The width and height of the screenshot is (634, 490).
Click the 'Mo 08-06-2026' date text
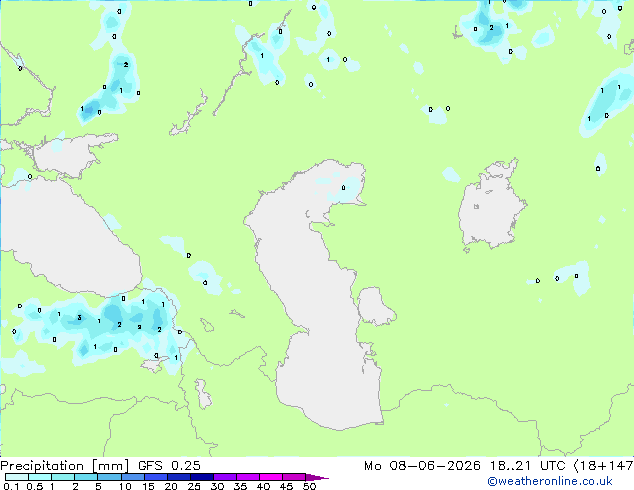pos(423,466)
